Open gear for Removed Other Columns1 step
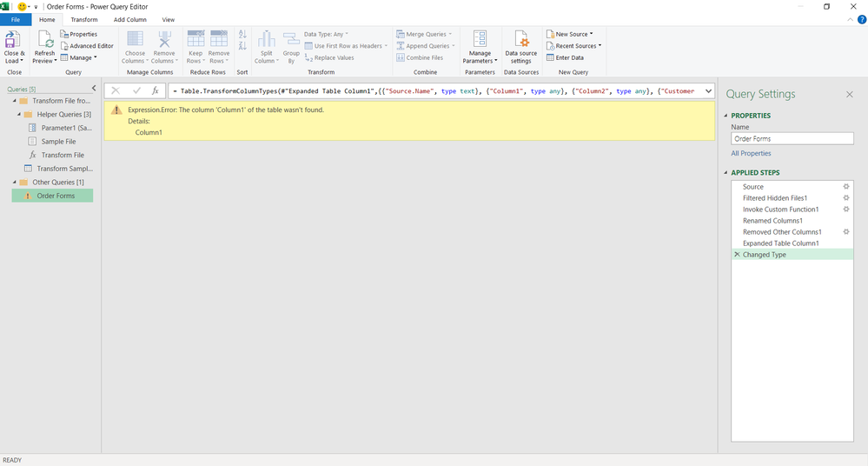The image size is (868, 466). point(846,232)
